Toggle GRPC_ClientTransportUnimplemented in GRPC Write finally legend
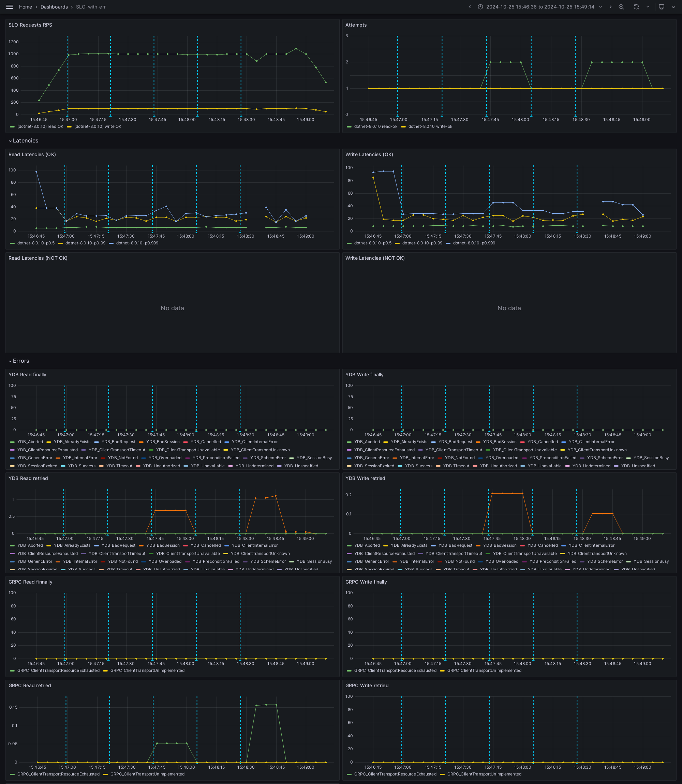The width and height of the screenshot is (682, 784). [485, 670]
